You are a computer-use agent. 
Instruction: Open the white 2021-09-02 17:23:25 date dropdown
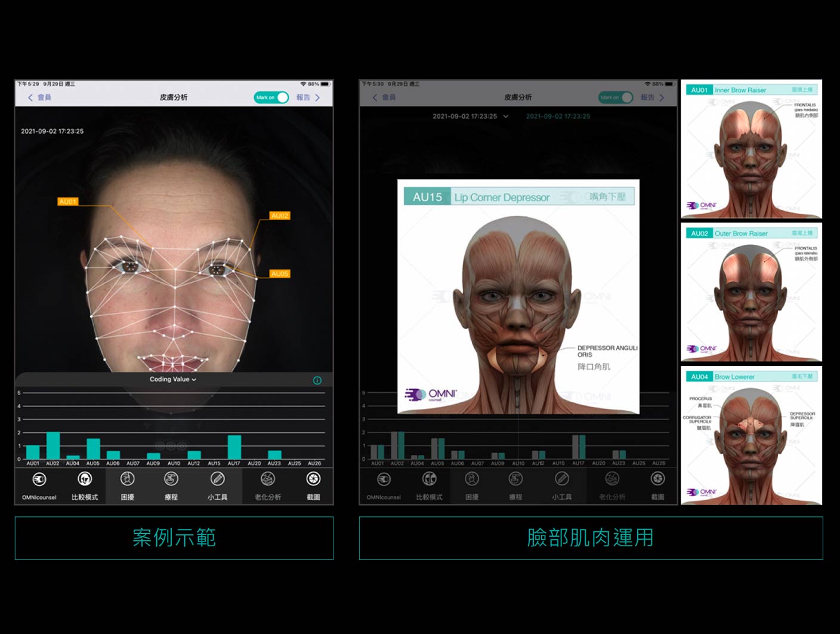tap(470, 116)
